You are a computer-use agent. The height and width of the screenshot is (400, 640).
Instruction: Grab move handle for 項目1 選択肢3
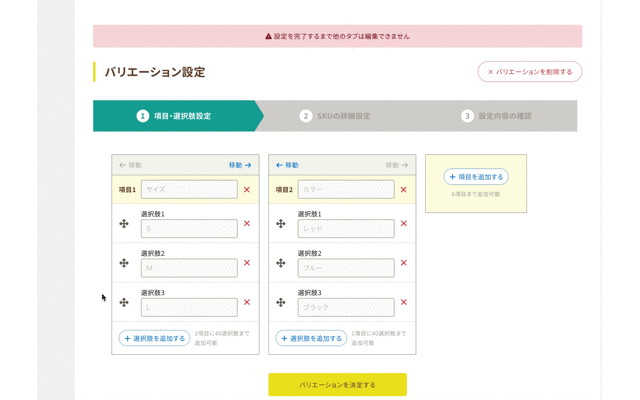coord(124,302)
